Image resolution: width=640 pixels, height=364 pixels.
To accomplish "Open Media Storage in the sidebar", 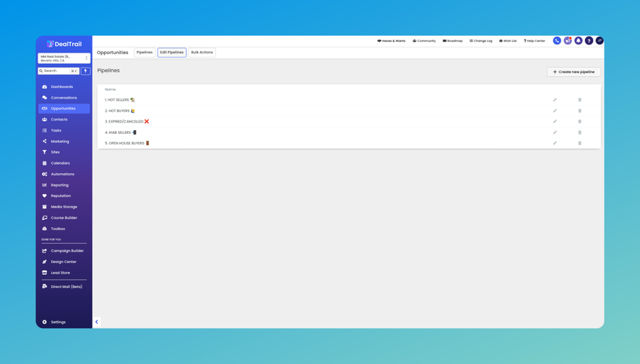I will (64, 207).
